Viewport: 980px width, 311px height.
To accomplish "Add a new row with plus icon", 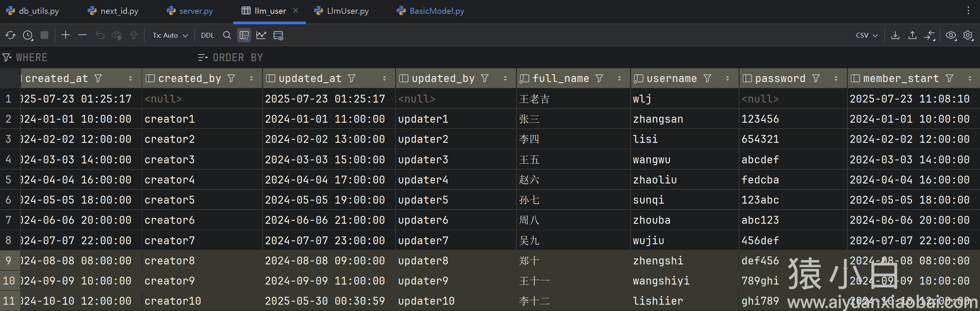I will pos(65,35).
